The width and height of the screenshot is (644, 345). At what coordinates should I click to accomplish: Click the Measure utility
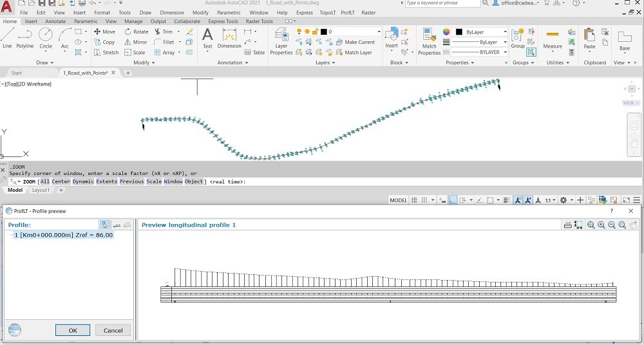pos(553,40)
